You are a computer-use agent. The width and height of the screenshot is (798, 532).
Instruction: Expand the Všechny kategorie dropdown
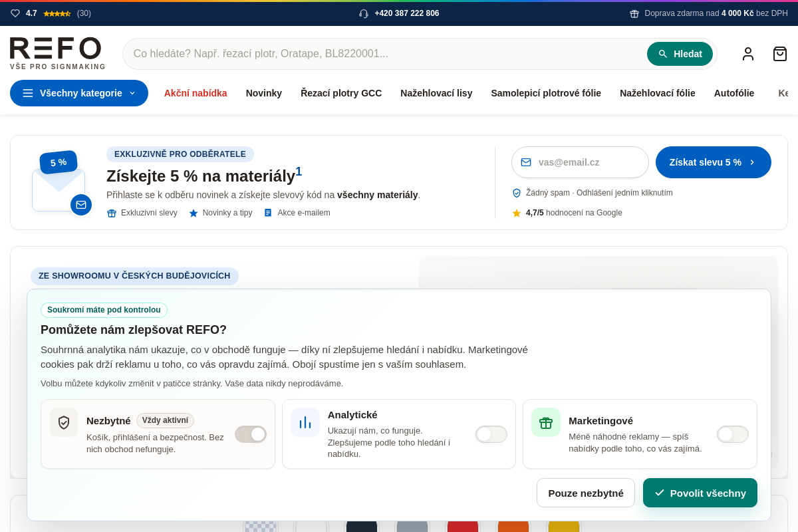(79, 93)
